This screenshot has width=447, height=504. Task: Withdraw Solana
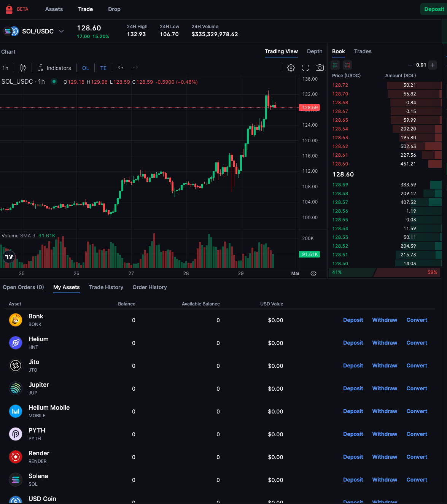tap(385, 480)
